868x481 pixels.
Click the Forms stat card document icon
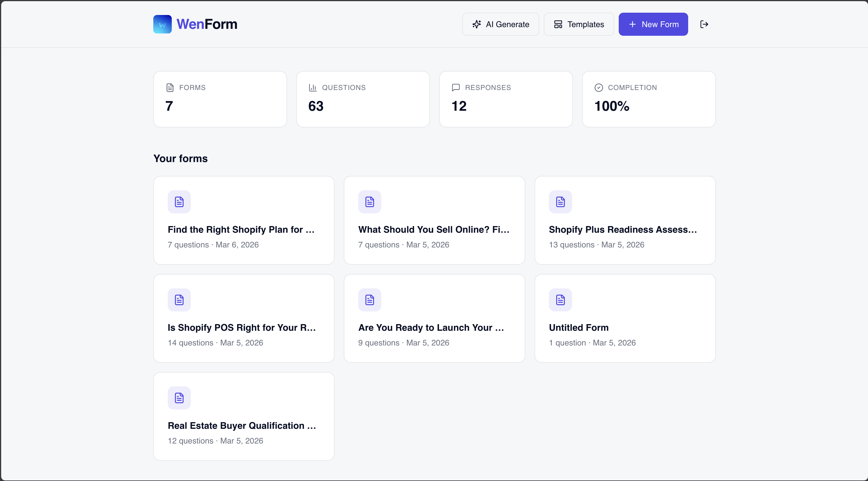click(170, 87)
